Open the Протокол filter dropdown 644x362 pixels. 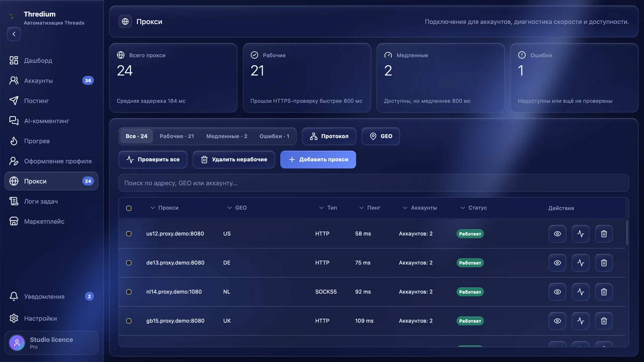(329, 136)
